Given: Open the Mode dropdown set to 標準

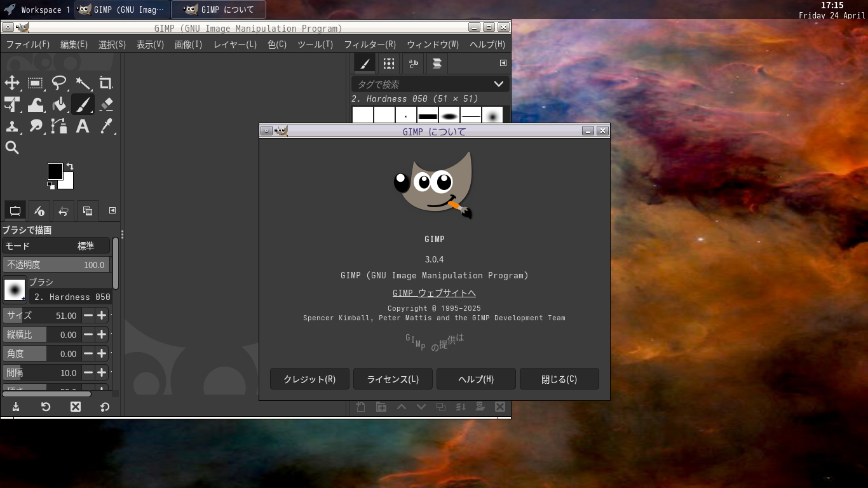Looking at the screenshot, I should [56, 246].
